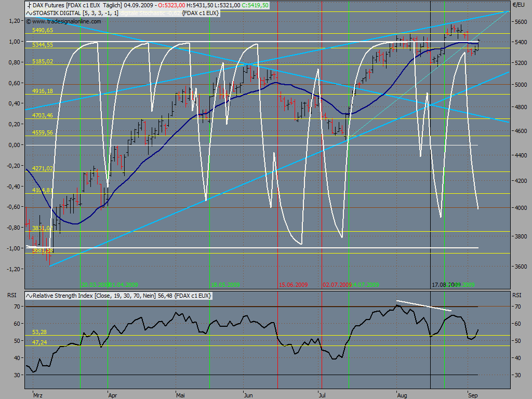Click the 18.05.2009 date marker

[225, 285]
